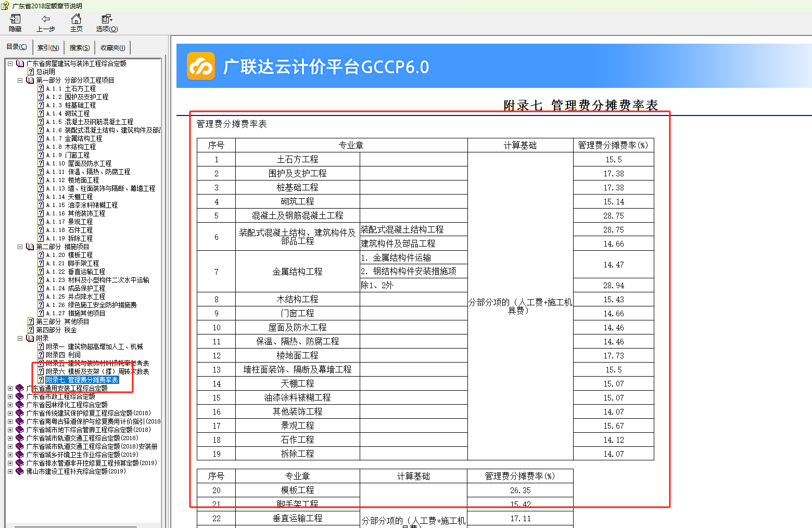812x528 pixels.
Task: Click rate value 28.94 in table
Action: point(614,286)
